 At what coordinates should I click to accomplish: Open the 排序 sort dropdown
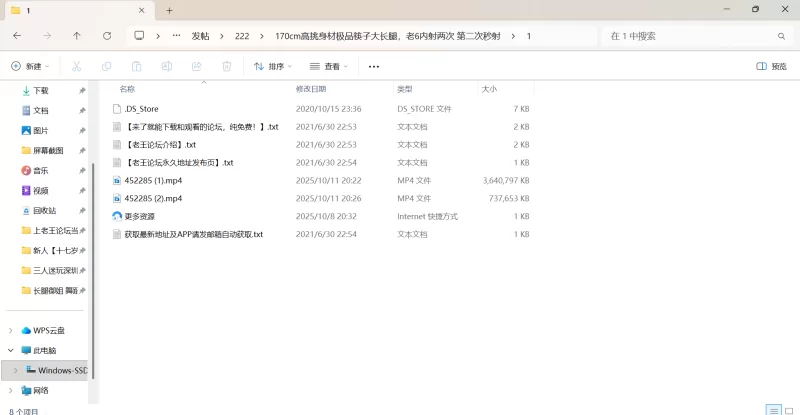coord(273,66)
